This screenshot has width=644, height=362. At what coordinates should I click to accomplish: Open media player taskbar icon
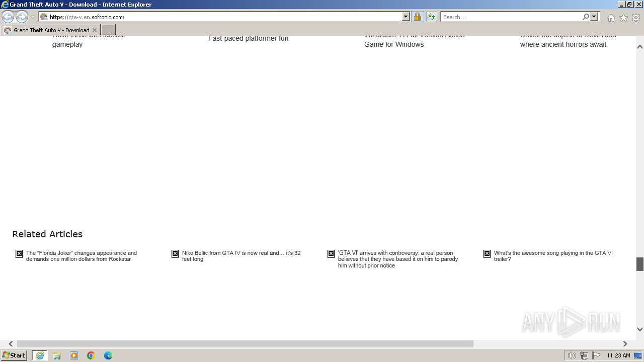click(x=74, y=355)
